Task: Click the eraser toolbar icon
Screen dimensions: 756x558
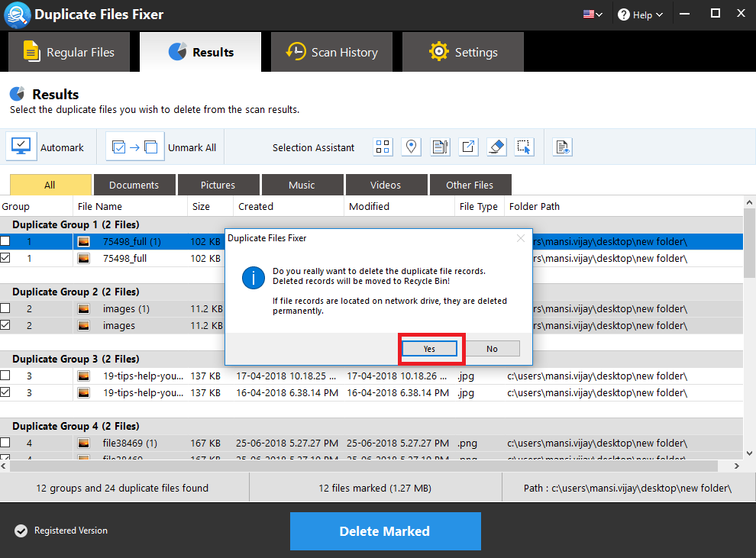Action: click(x=496, y=147)
